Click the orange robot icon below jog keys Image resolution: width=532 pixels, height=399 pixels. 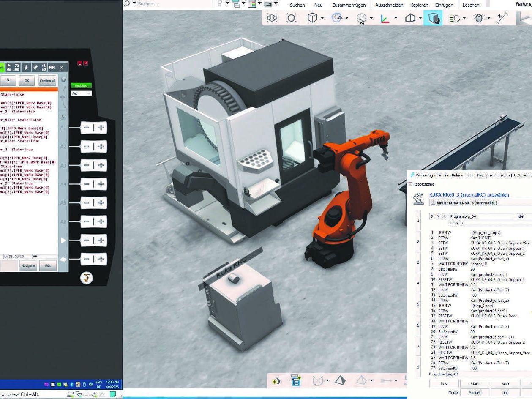(x=86, y=278)
